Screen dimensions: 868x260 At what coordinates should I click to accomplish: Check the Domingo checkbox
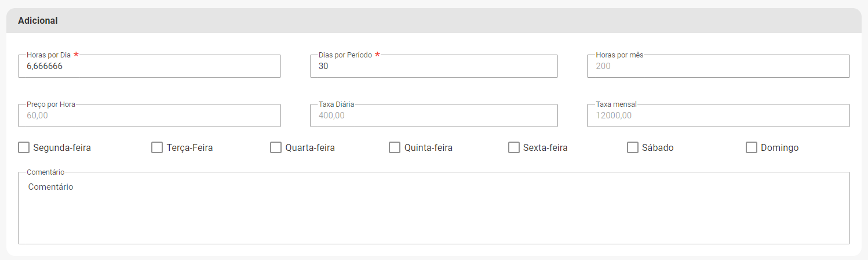click(x=752, y=147)
